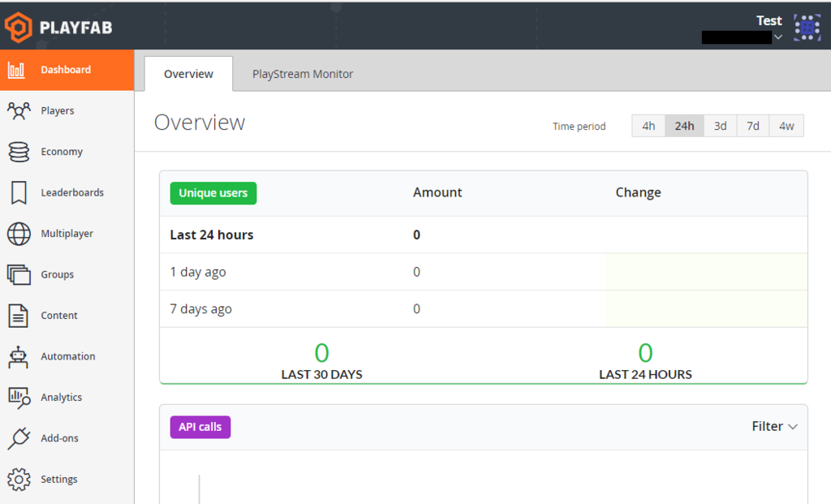Click the Multiplayer globe icon

(x=19, y=234)
